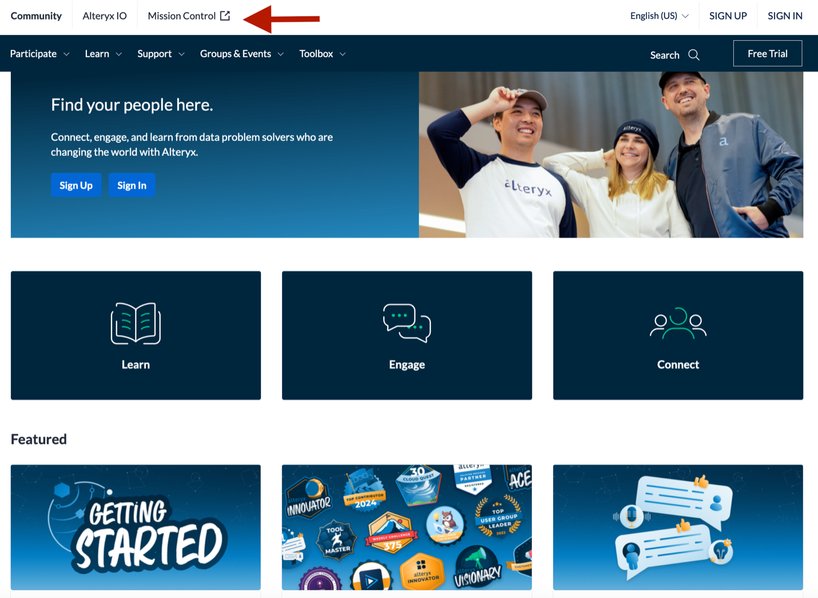The image size is (818, 598).
Task: Open the Participate menu
Action: 40,54
